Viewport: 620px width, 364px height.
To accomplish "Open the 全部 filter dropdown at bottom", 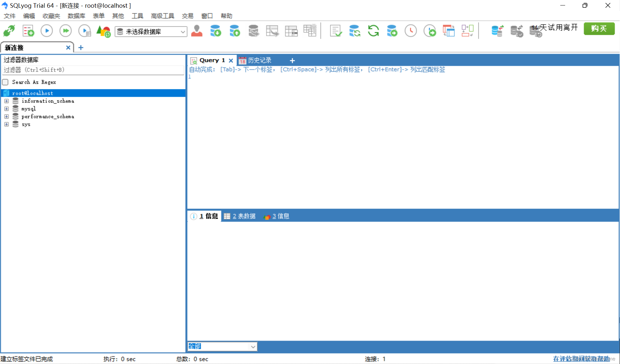I will click(252, 346).
